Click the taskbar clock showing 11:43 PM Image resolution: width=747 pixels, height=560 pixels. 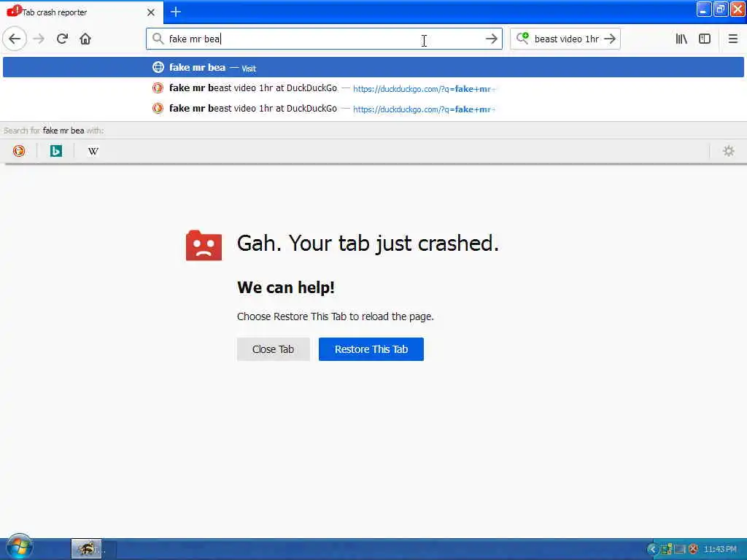point(720,550)
